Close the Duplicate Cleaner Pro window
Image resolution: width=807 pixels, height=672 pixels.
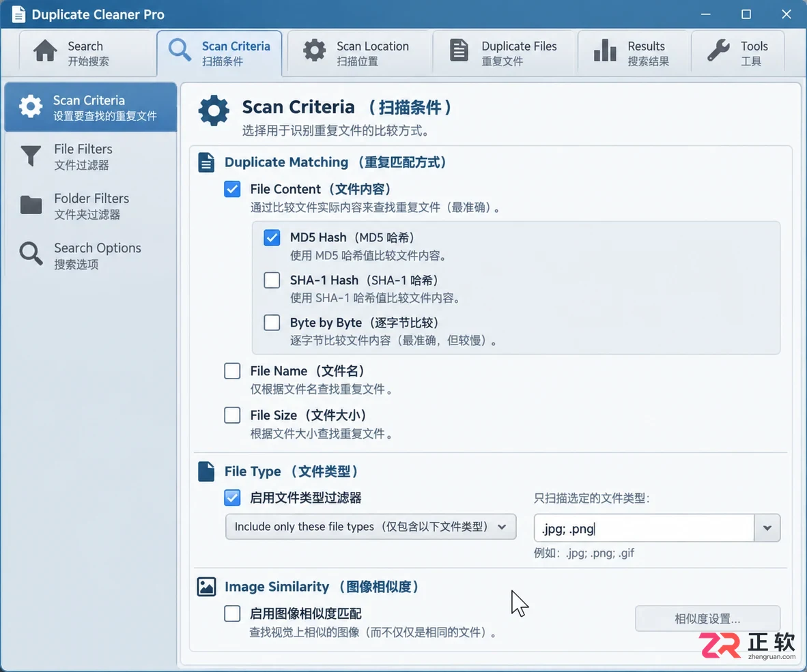point(787,14)
